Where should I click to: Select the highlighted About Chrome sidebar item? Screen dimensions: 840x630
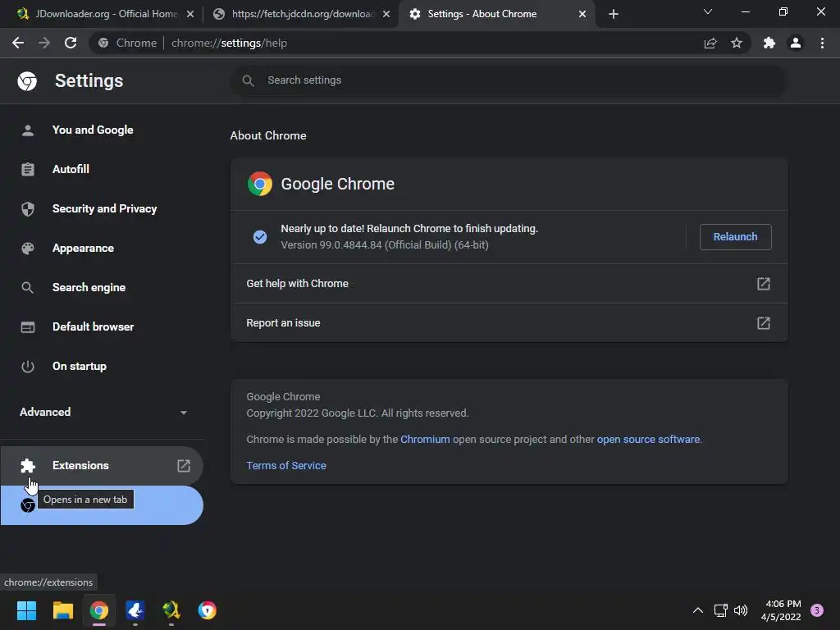point(102,505)
